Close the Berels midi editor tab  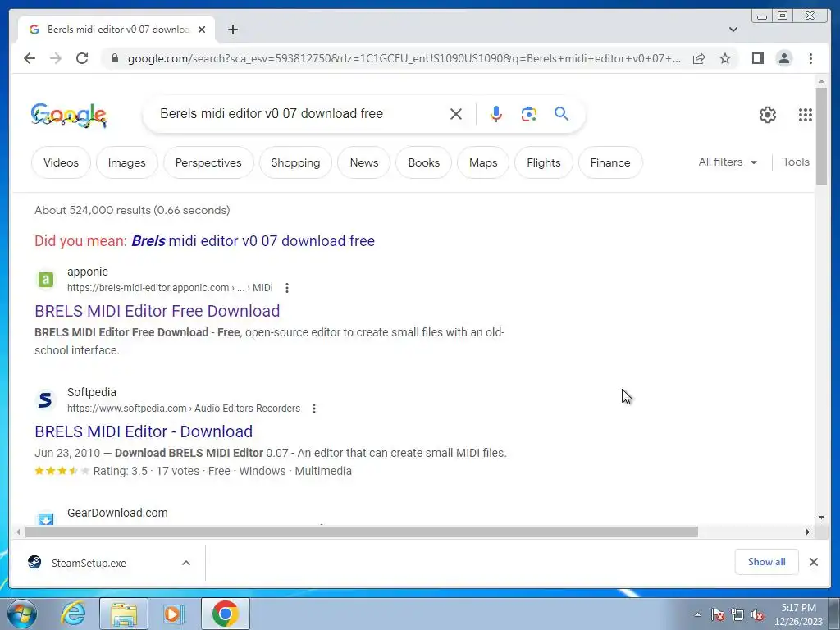[202, 30]
